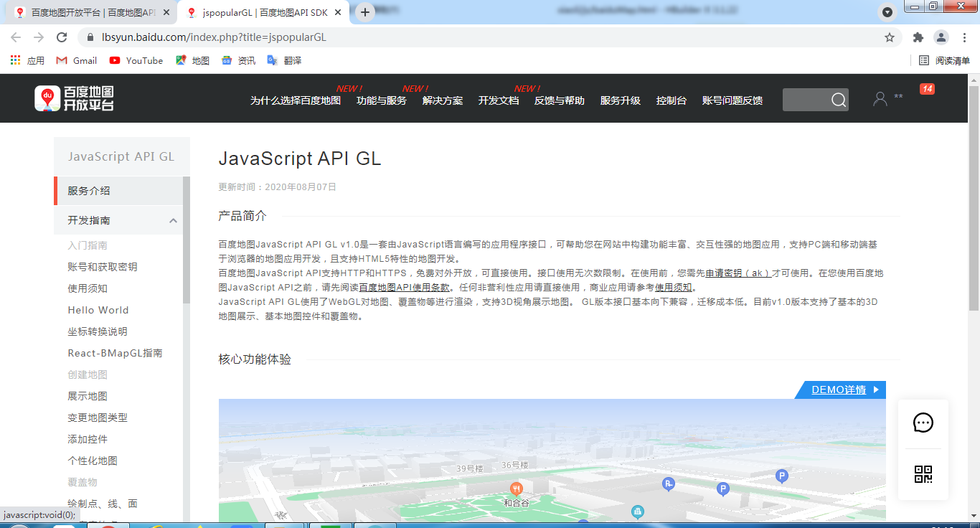980x528 pixels.
Task: Click the 14 notifications badge
Action: [927, 89]
